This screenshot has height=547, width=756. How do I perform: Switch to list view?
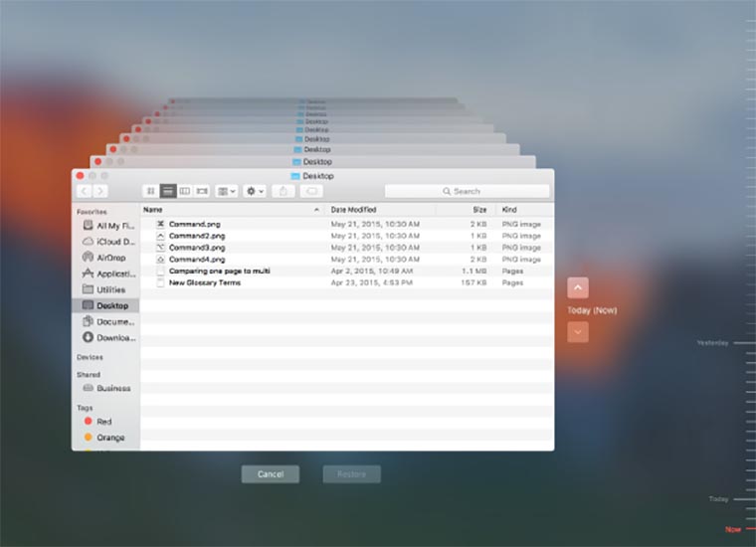pyautogui.click(x=168, y=191)
